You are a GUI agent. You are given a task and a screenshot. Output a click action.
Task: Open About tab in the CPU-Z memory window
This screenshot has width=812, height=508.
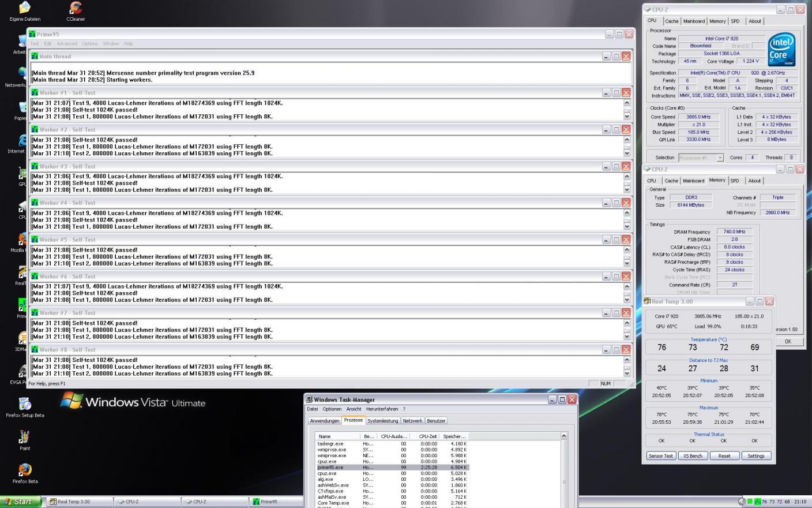point(754,181)
